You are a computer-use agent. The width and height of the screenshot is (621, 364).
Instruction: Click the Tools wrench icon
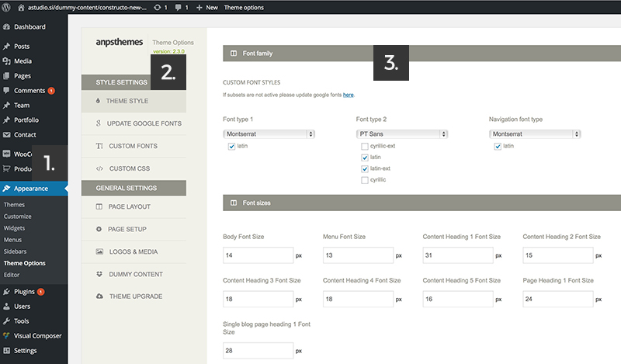point(6,321)
